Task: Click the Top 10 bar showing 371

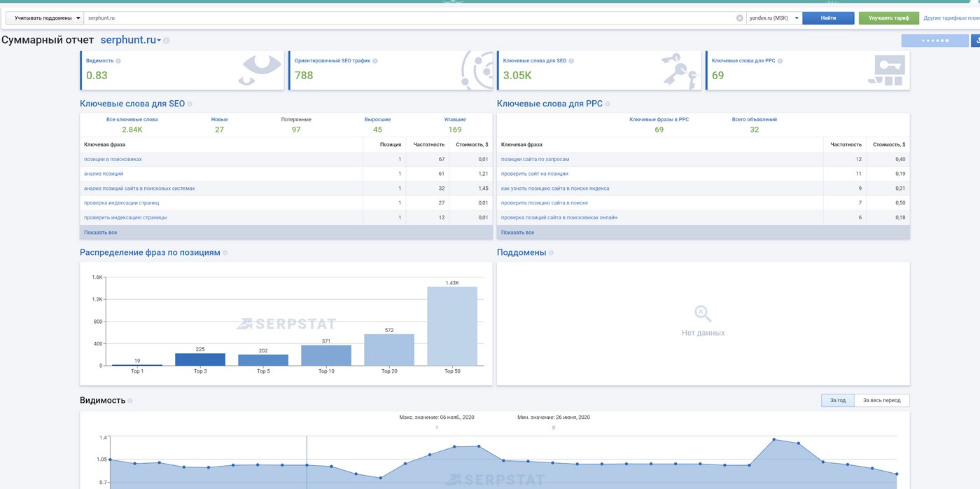Action: pos(326,355)
